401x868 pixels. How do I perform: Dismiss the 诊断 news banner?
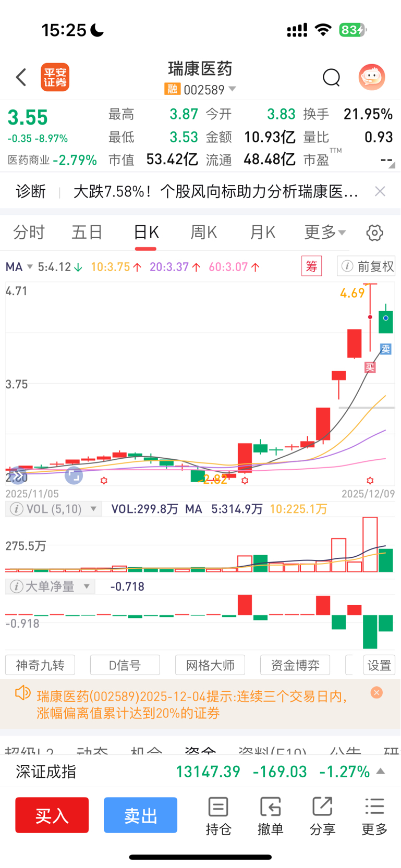coord(380,191)
